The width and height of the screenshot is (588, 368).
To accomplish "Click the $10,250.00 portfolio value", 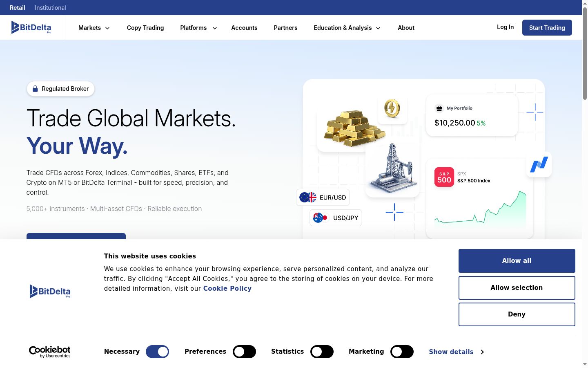I will 455,123.
